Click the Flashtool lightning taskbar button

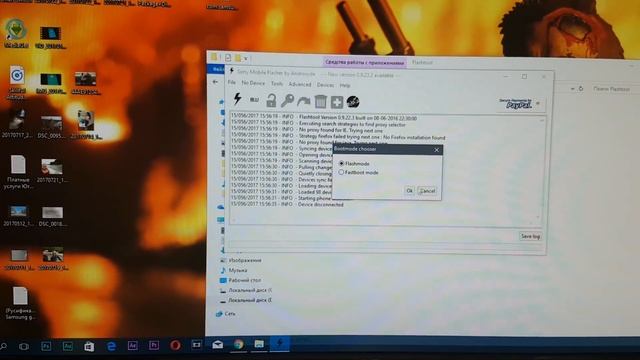coord(280,343)
